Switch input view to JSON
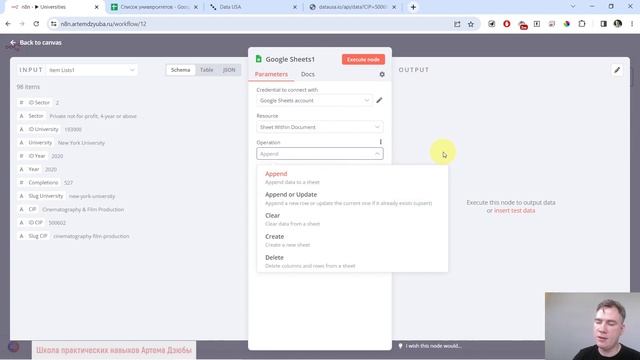640x360 pixels. coord(229,70)
